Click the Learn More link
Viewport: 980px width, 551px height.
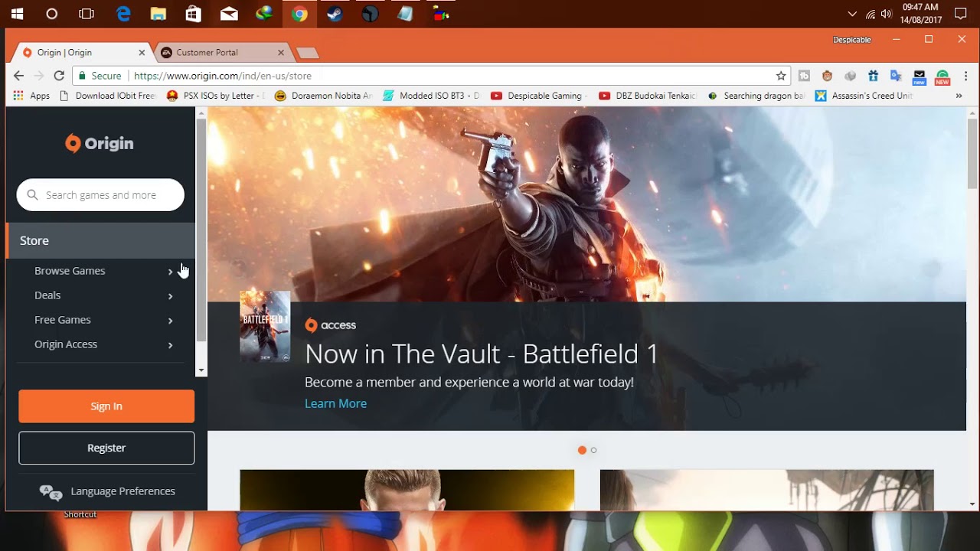(335, 403)
